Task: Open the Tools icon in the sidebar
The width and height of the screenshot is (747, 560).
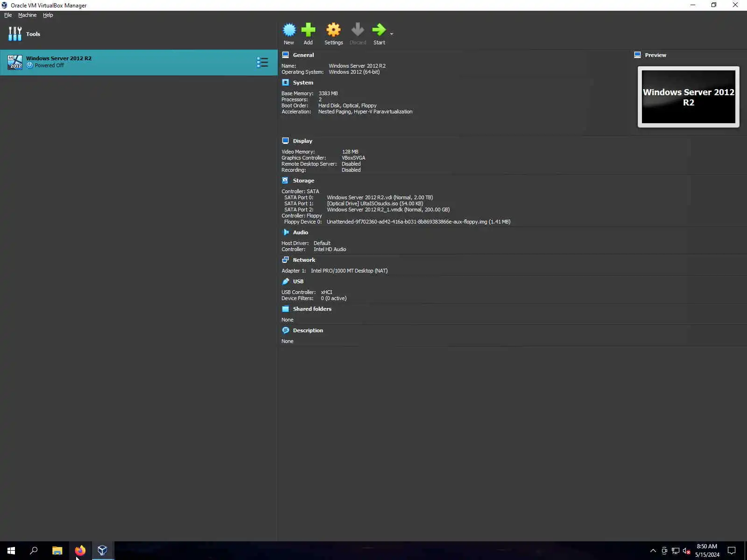Action: (15, 34)
